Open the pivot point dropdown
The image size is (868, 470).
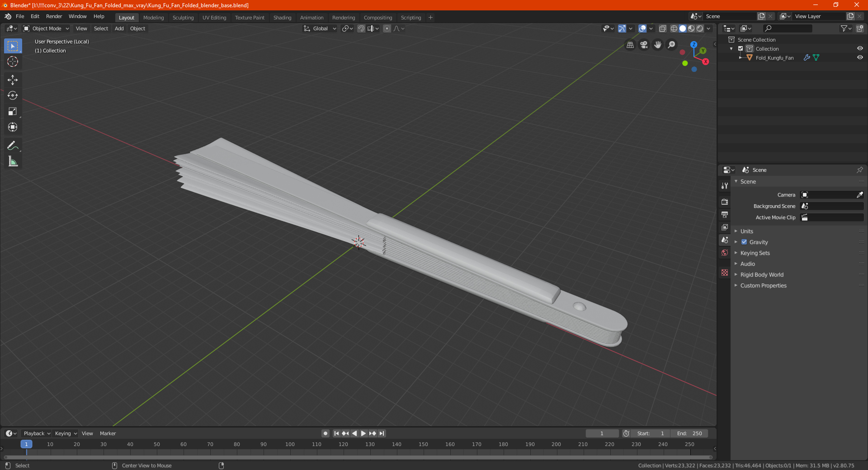click(347, 28)
